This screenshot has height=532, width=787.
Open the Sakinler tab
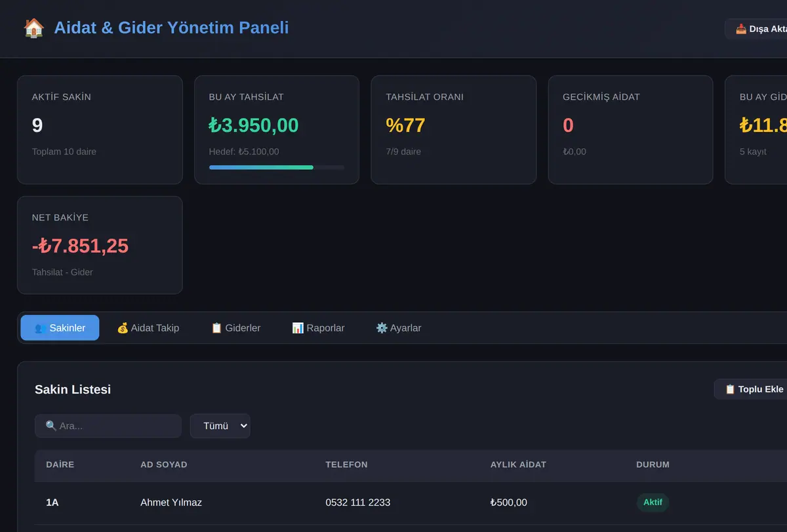(60, 328)
